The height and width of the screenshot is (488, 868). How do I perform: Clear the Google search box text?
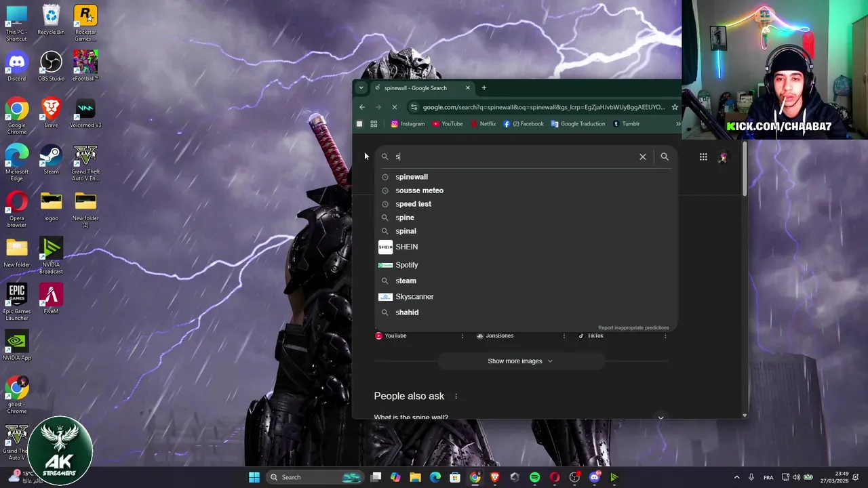coord(643,157)
